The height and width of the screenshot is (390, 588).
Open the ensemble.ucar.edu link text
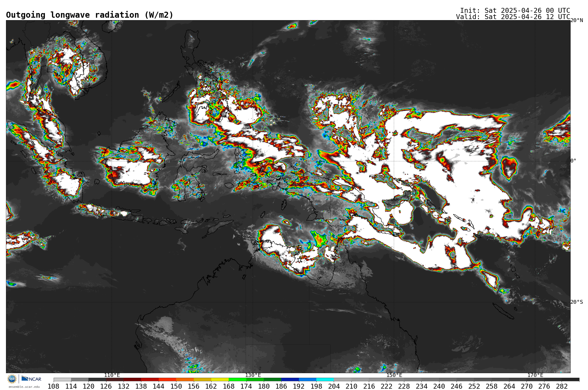coord(24,387)
